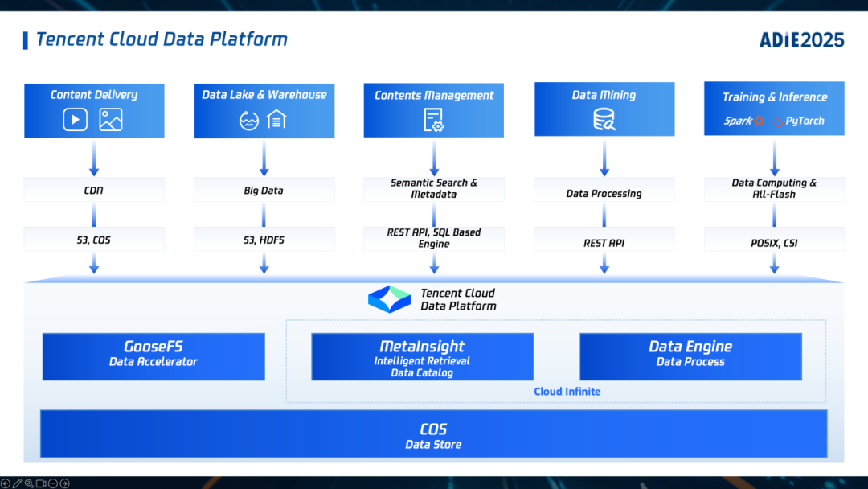868x489 pixels.
Task: Click the CDN box
Action: pyautogui.click(x=94, y=189)
